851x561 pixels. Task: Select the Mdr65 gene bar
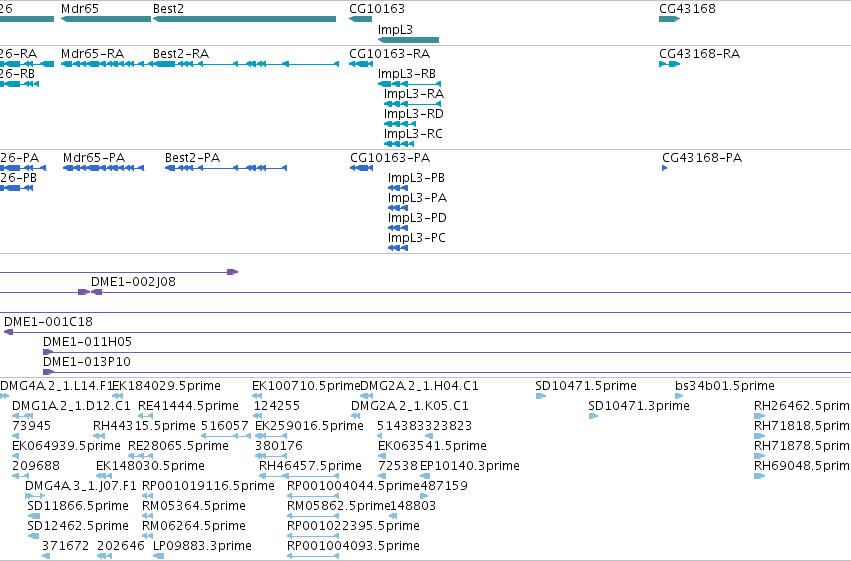[106, 19]
